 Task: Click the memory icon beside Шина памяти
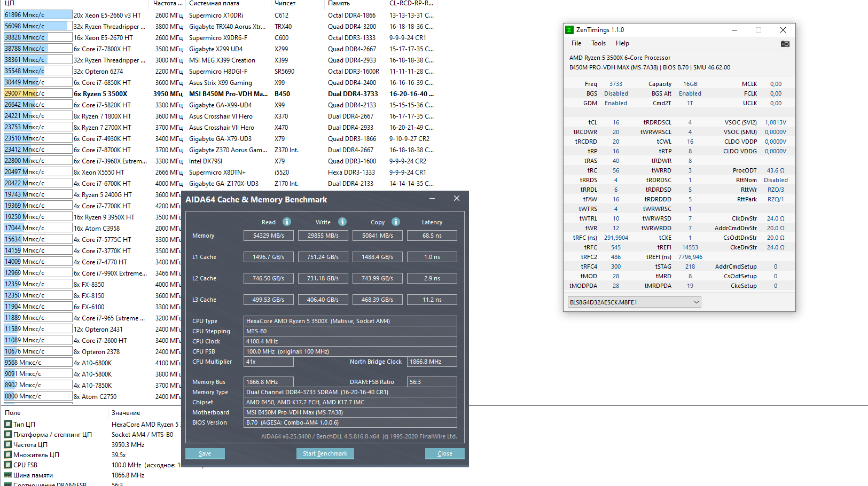[x=8, y=475]
